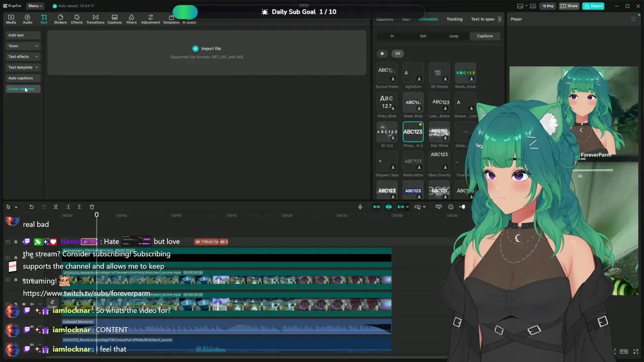This screenshot has height=362, width=644.
Task: Select the Awkward Moments audio clip
Action: (x=226, y=326)
